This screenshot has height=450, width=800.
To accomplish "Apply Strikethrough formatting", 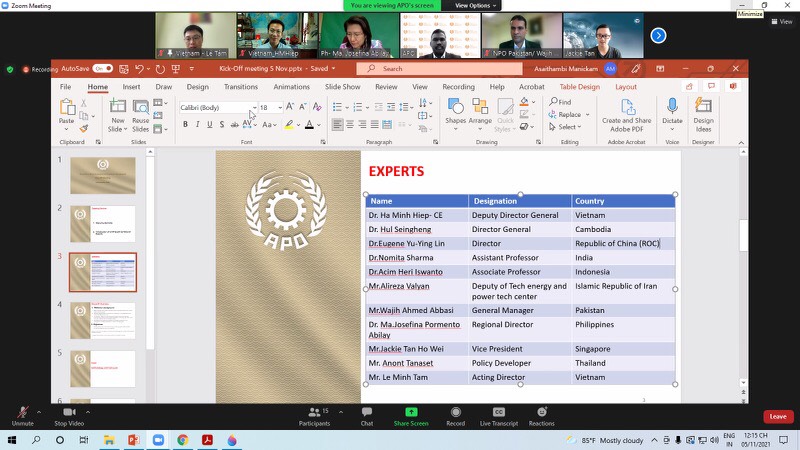I will [x=234, y=124].
